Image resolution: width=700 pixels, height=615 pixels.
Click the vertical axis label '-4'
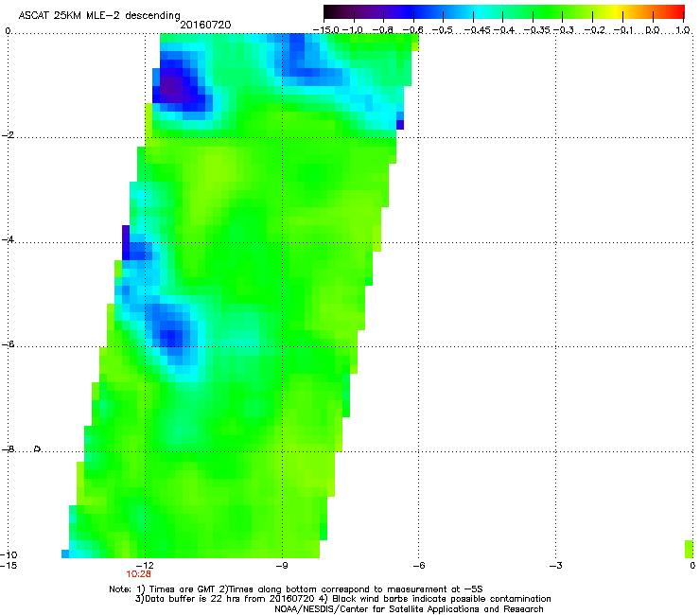click(8, 239)
